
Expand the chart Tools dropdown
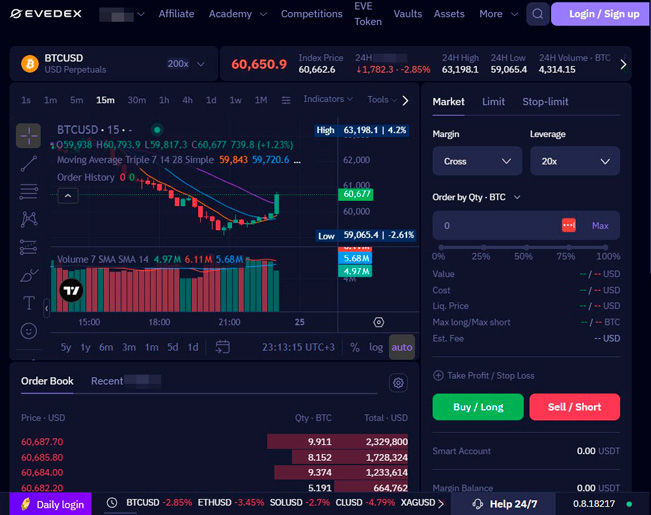coord(382,100)
